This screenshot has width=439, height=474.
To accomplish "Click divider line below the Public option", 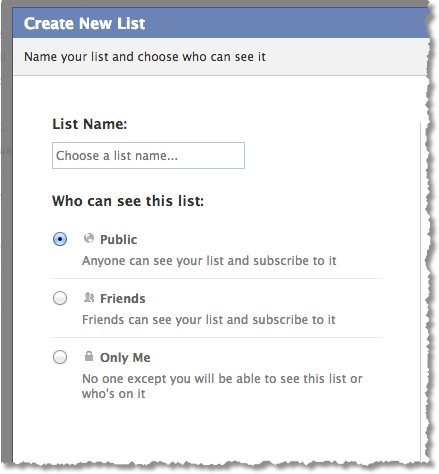I will click(x=217, y=278).
